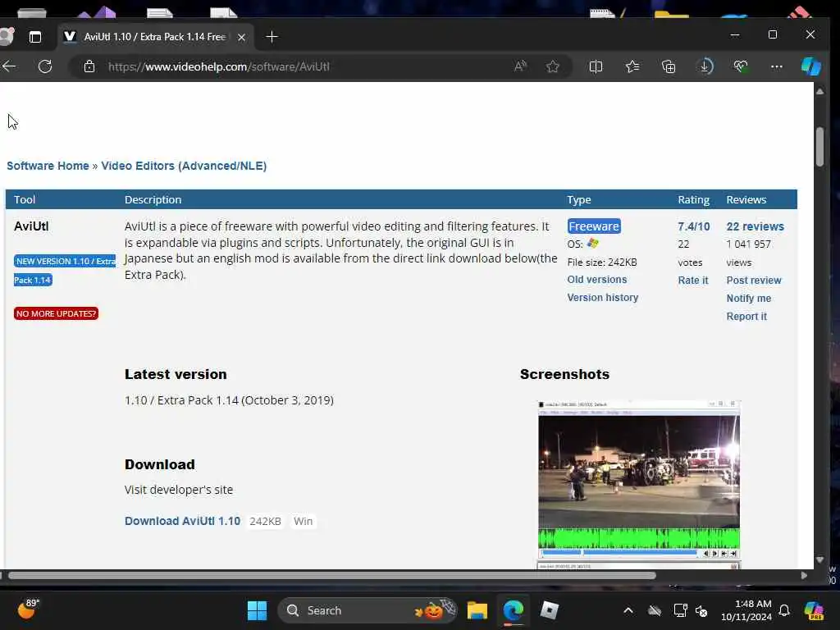The height and width of the screenshot is (630, 840).
Task: Click the Tool column header
Action: (25, 200)
